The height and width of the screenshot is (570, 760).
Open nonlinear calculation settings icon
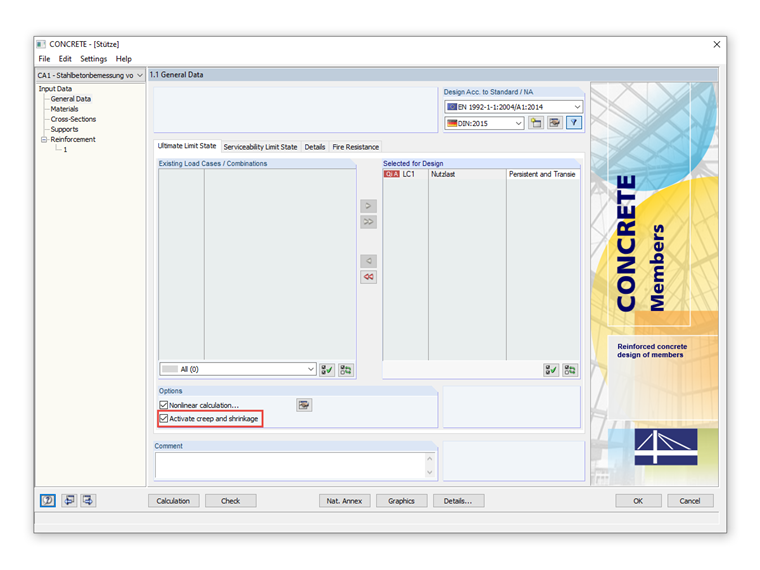pos(304,405)
